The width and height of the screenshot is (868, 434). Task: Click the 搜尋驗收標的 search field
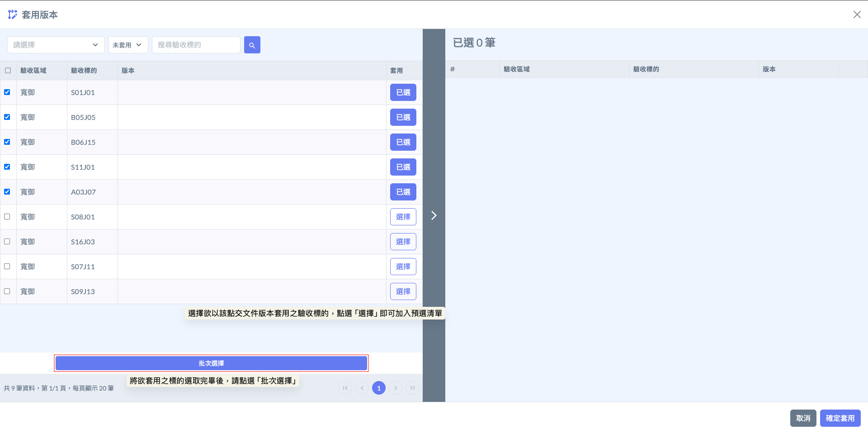[x=196, y=45]
